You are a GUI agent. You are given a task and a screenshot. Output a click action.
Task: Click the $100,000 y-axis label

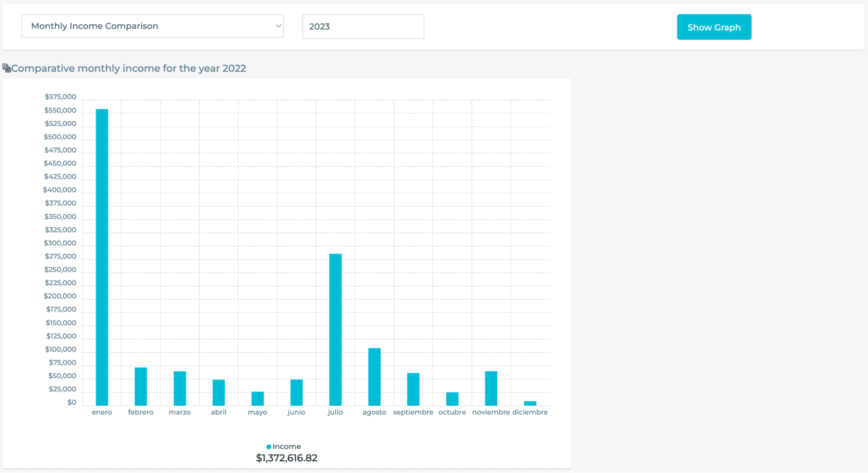tap(61, 349)
